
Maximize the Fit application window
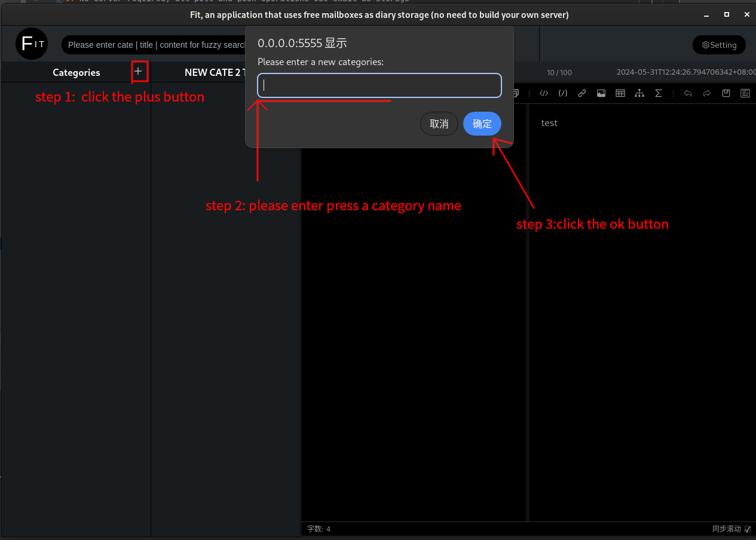point(727,14)
